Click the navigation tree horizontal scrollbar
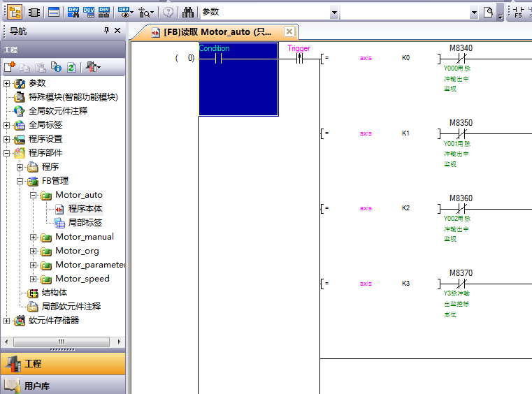The image size is (532, 394). point(63,342)
